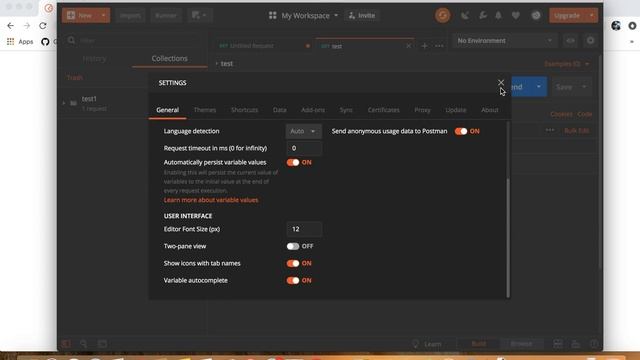
Task: Click the Upgrade button
Action: click(x=567, y=16)
